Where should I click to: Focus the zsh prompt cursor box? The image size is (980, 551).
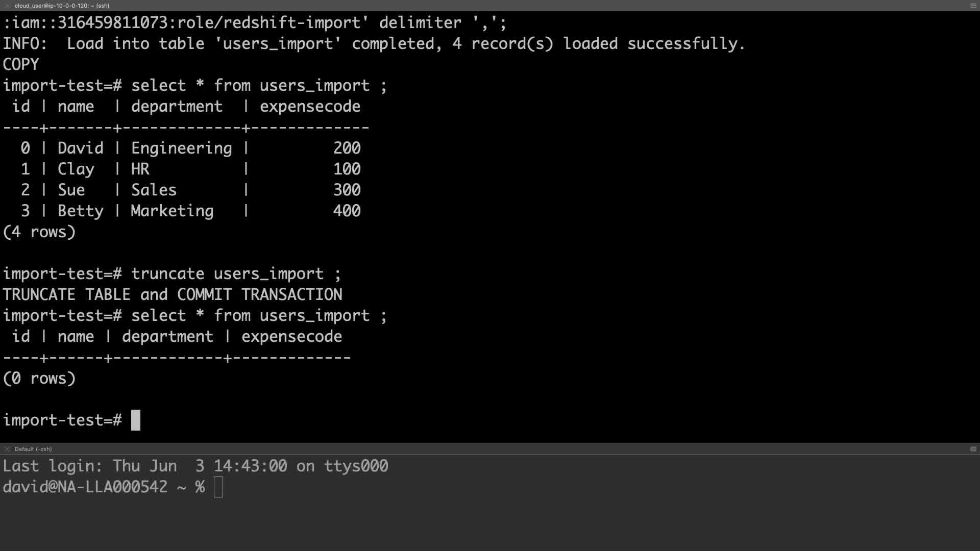tap(218, 487)
